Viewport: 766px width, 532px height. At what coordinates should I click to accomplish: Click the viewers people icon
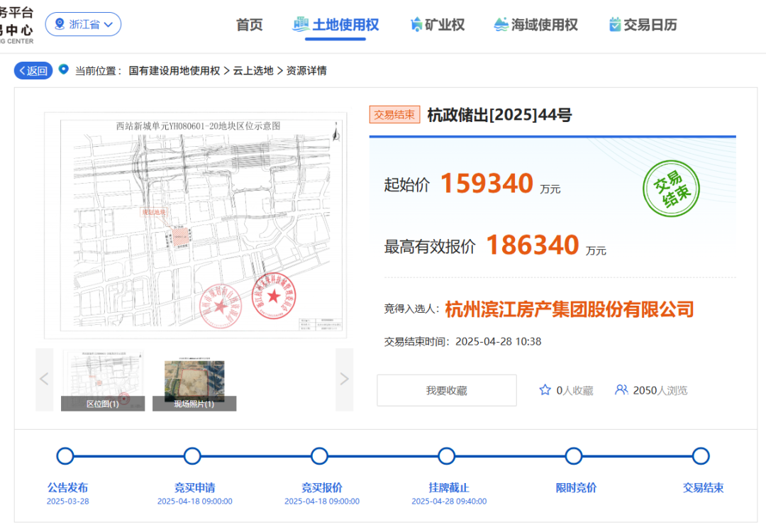click(x=621, y=390)
